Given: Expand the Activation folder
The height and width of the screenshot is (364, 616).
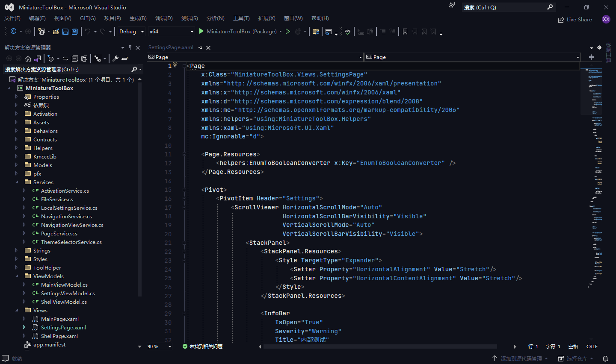Looking at the screenshot, I should pos(17,114).
